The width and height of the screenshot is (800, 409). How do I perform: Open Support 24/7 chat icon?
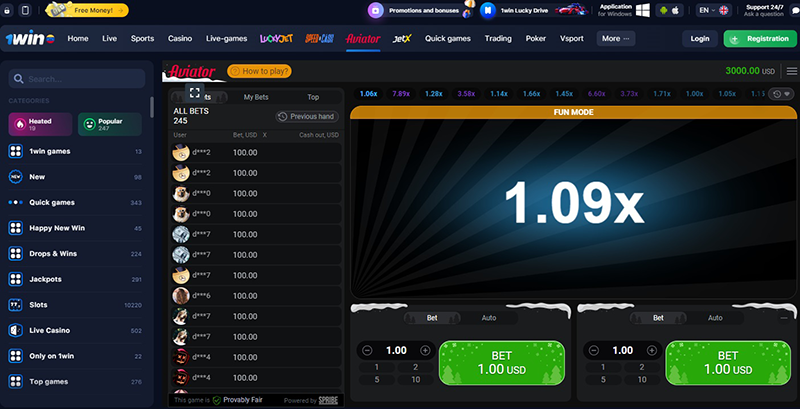pyautogui.click(x=794, y=10)
